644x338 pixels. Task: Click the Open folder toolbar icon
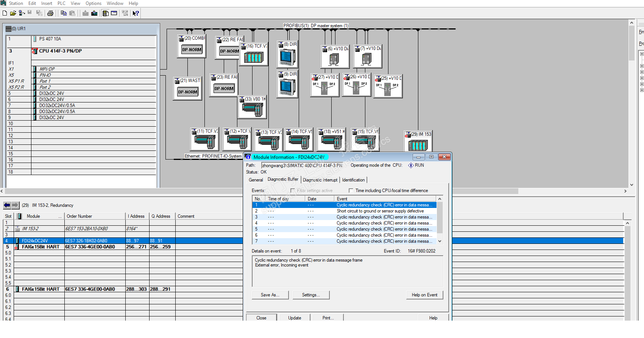coord(13,13)
